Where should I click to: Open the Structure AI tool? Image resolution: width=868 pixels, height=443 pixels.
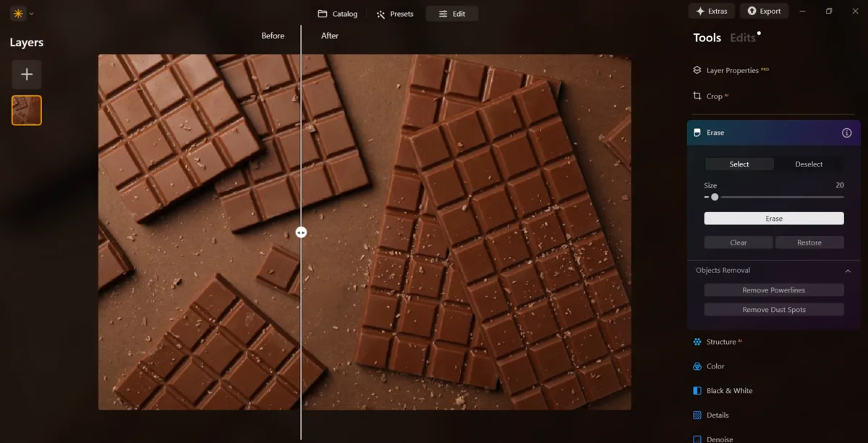pyautogui.click(x=723, y=341)
